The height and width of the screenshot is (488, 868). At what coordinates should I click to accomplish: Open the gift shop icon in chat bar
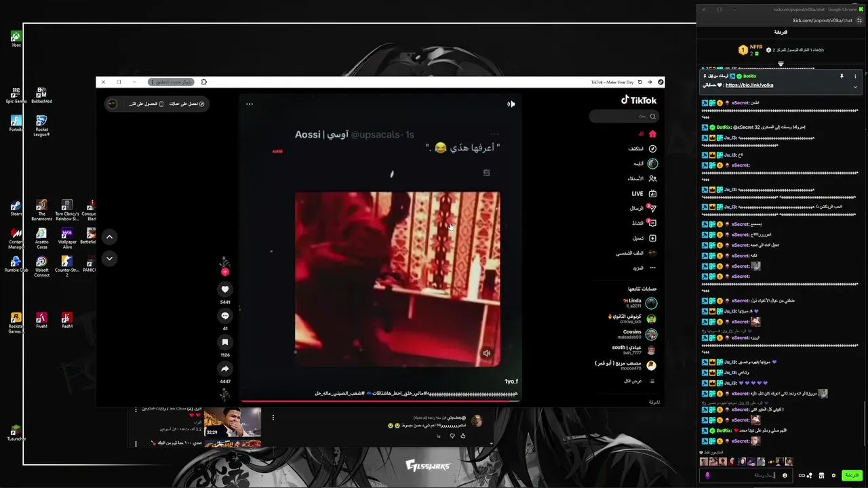pos(821,475)
